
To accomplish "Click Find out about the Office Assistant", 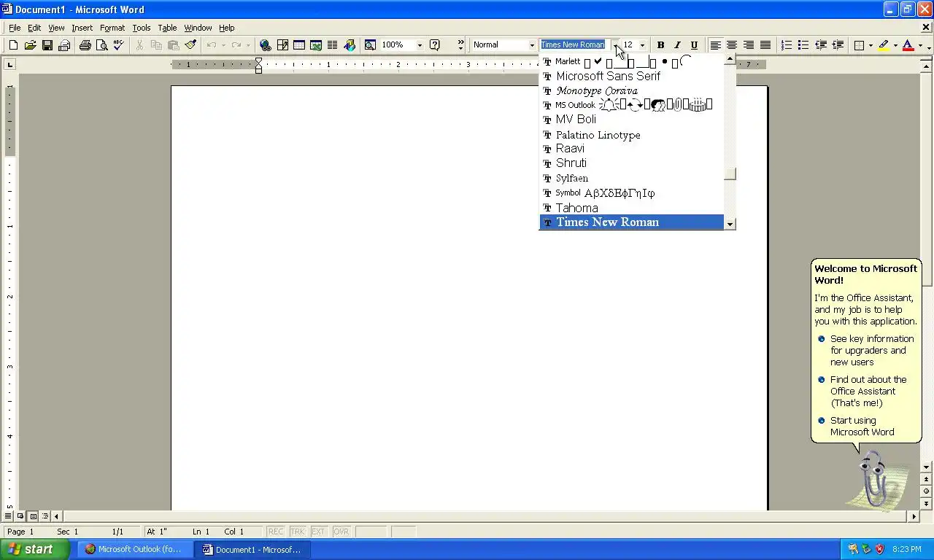I will tap(868, 391).
